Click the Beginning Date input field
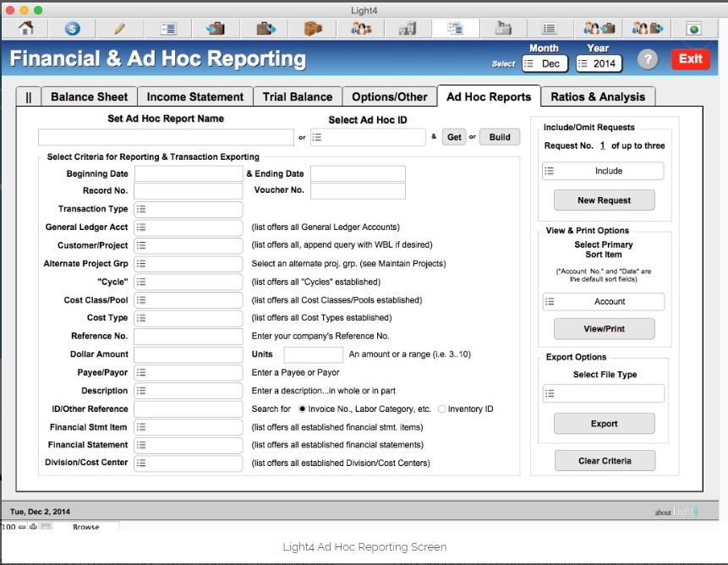Image resolution: width=728 pixels, height=565 pixels. point(189,173)
